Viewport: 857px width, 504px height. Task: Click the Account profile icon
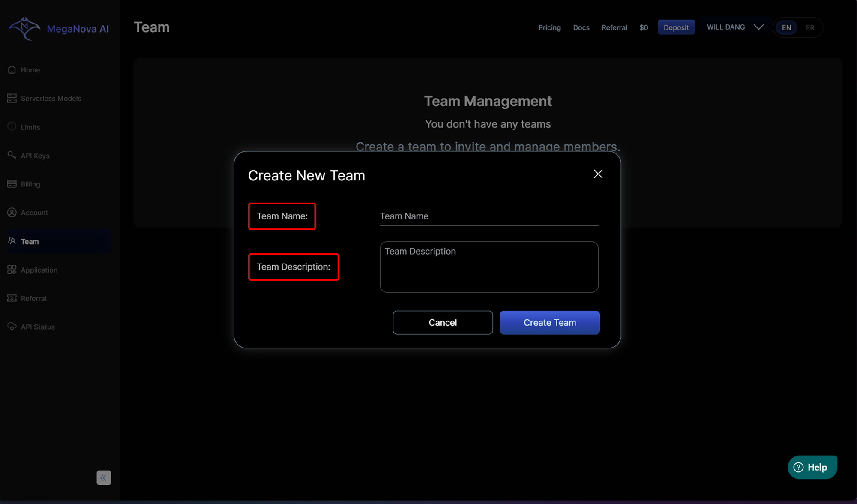click(12, 213)
